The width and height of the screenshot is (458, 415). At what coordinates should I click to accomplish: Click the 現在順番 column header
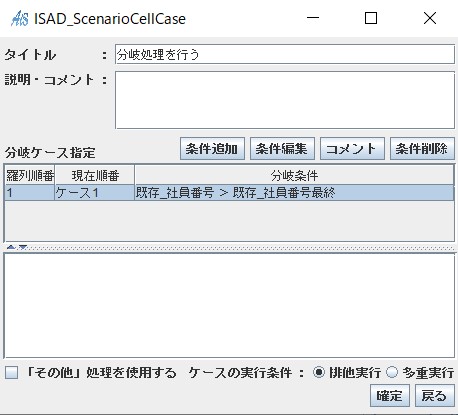95,175
